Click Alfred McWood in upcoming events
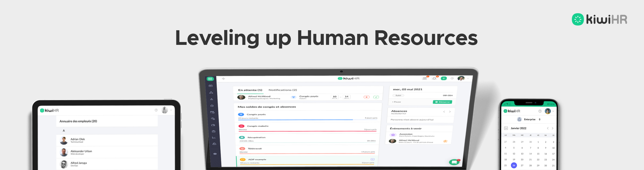 tap(409, 140)
